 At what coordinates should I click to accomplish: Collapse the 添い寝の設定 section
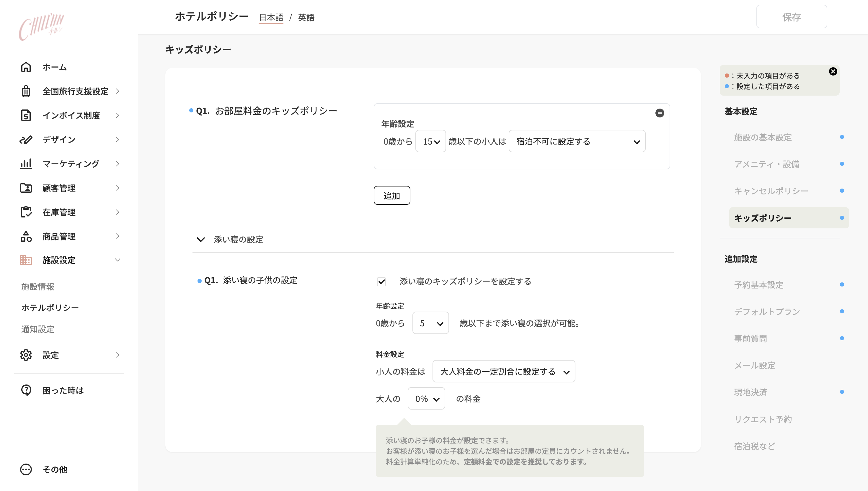(200, 240)
